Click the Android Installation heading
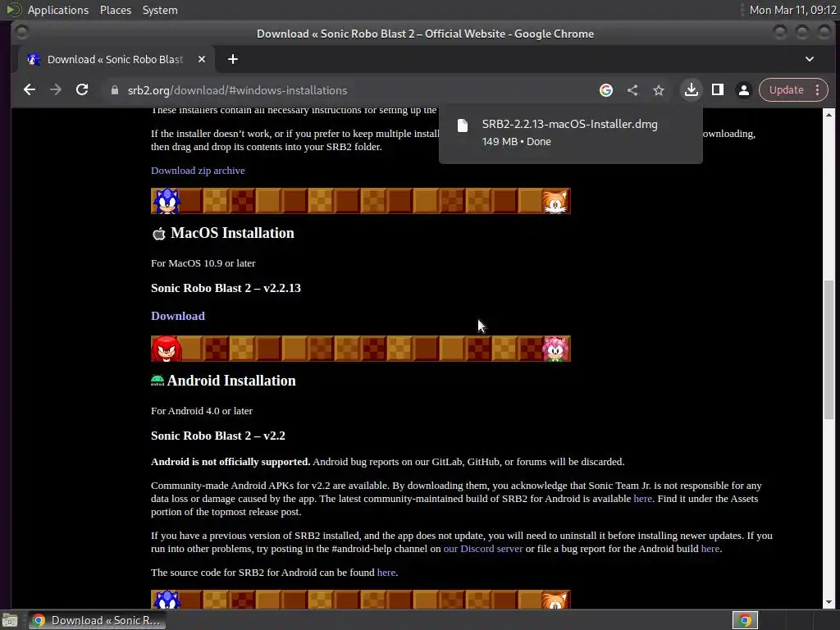This screenshot has height=630, width=840. (231, 381)
